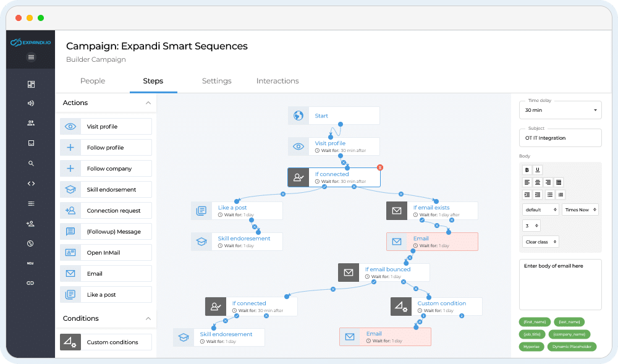Switch to the People tab
This screenshot has width=618, height=364.
[x=93, y=81]
